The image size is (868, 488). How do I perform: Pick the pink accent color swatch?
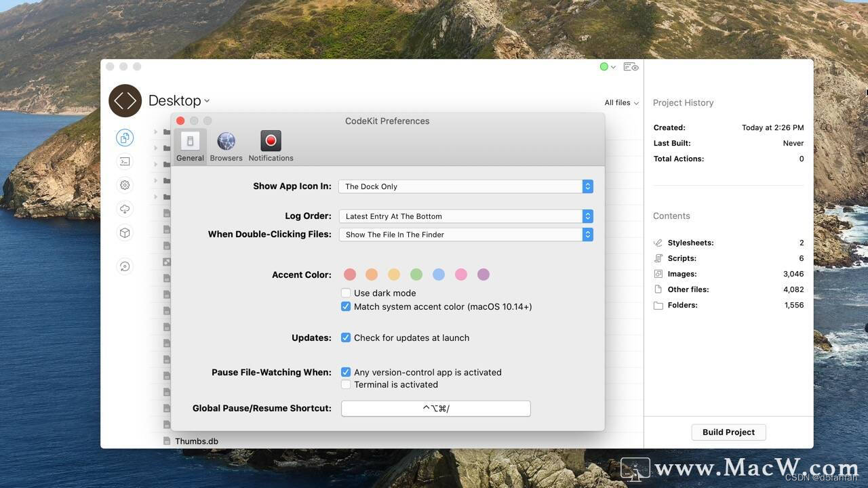[461, 274]
